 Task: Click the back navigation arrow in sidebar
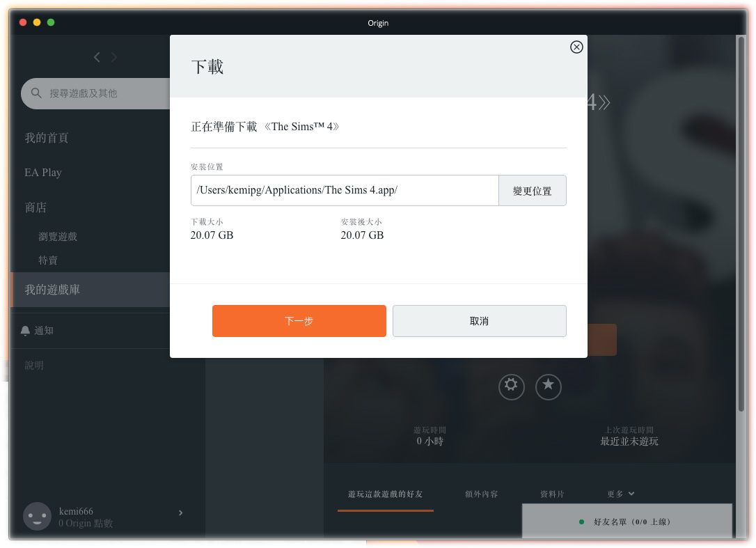(x=97, y=57)
